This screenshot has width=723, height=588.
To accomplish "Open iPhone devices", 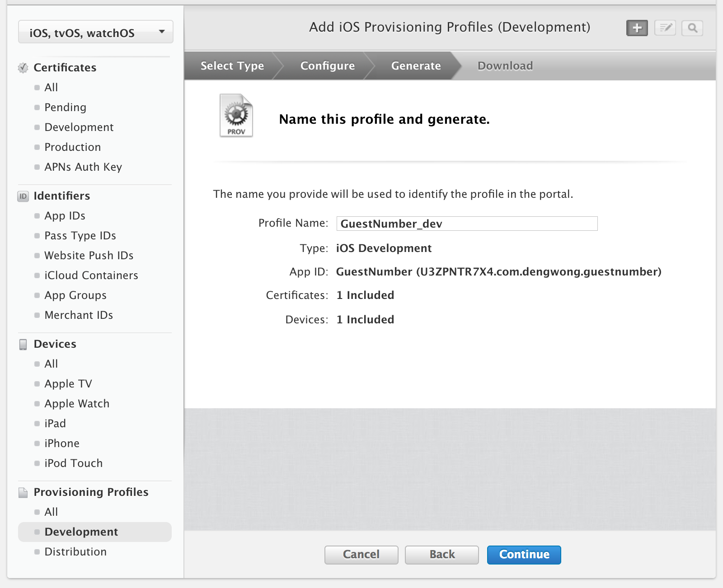I will click(62, 443).
